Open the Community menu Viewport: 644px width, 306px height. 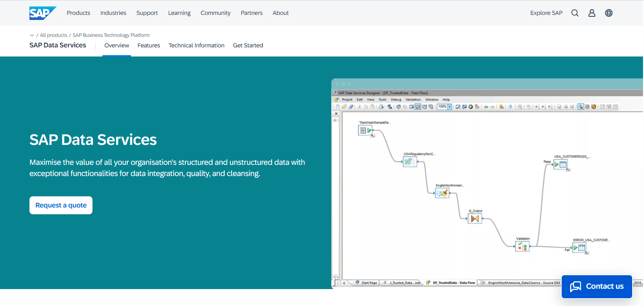click(x=215, y=13)
